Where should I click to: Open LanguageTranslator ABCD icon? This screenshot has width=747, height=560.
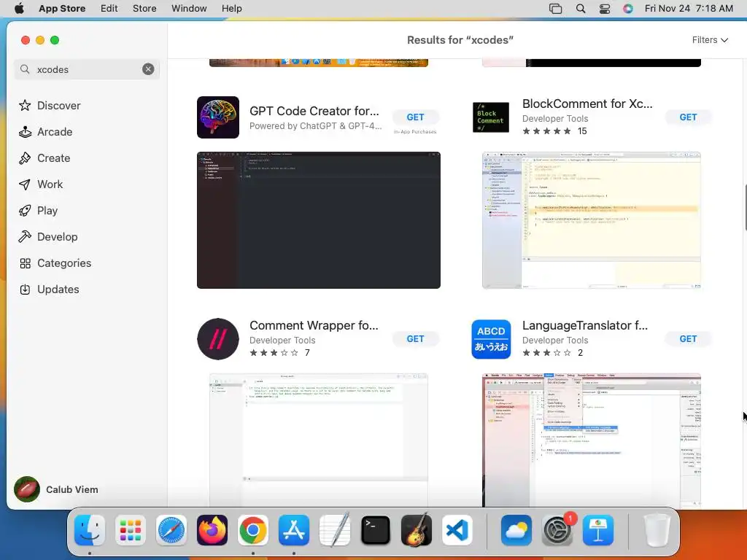click(x=491, y=339)
